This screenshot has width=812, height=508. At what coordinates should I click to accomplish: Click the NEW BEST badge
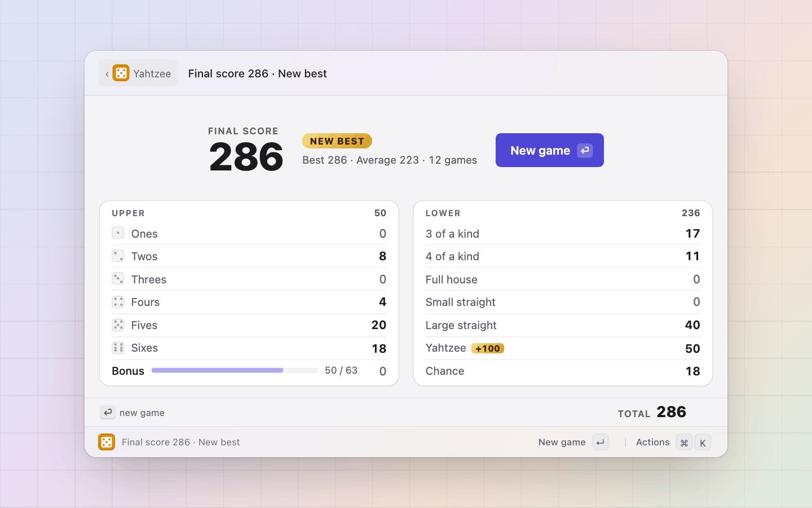pyautogui.click(x=337, y=141)
